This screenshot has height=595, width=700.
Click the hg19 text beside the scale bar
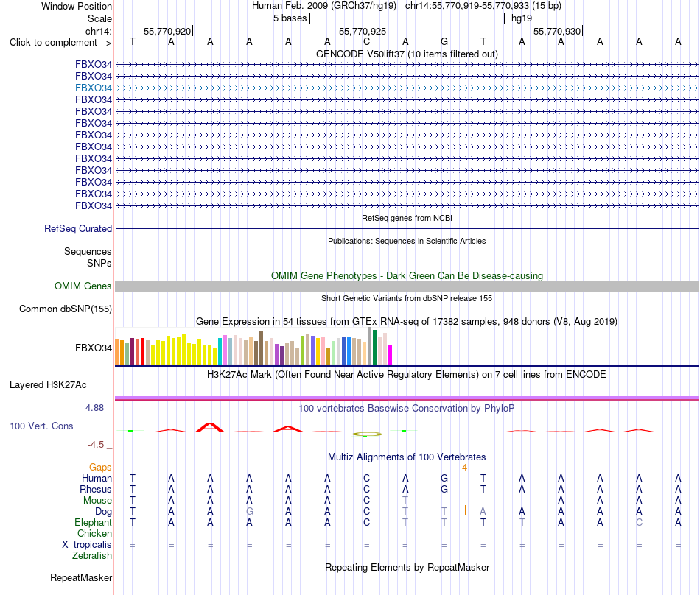[x=522, y=18]
